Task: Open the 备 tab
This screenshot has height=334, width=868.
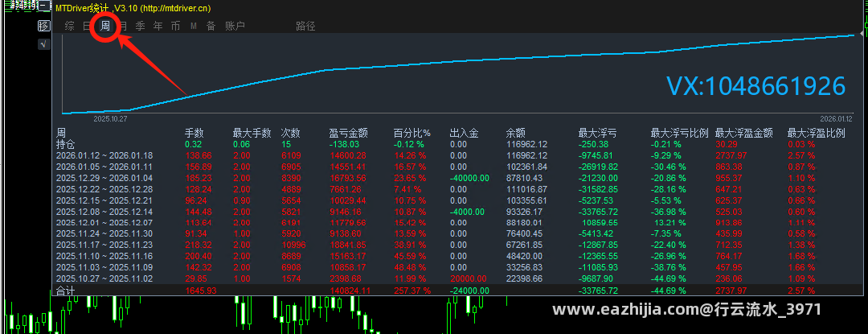Action: click(x=211, y=26)
